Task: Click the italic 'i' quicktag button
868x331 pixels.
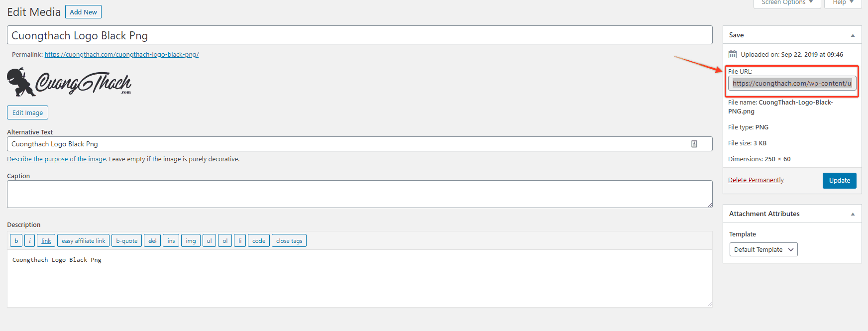Action: (x=30, y=241)
